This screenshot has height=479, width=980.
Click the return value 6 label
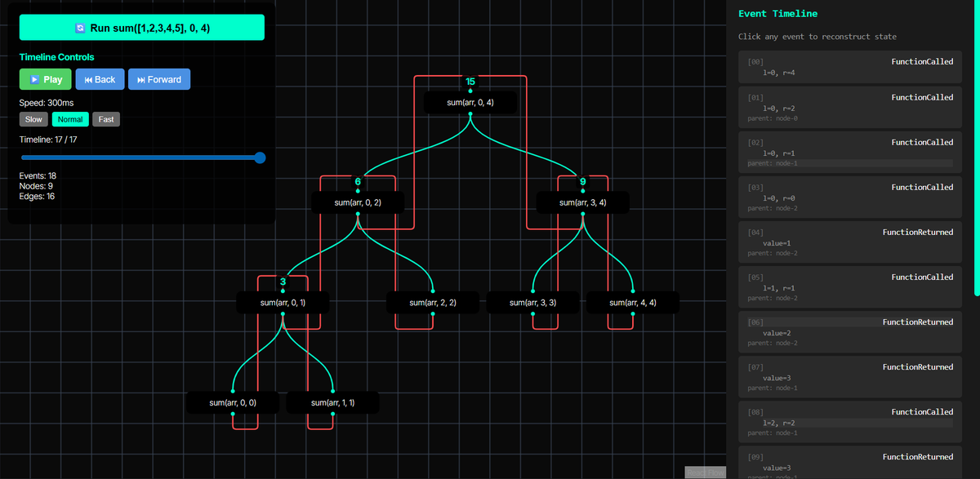[x=358, y=181]
